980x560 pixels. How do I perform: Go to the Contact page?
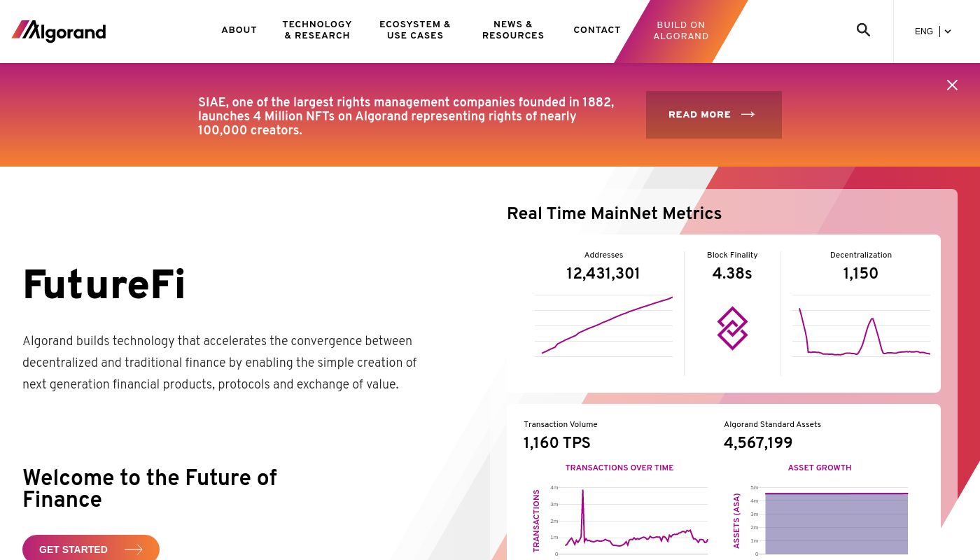coord(597,30)
